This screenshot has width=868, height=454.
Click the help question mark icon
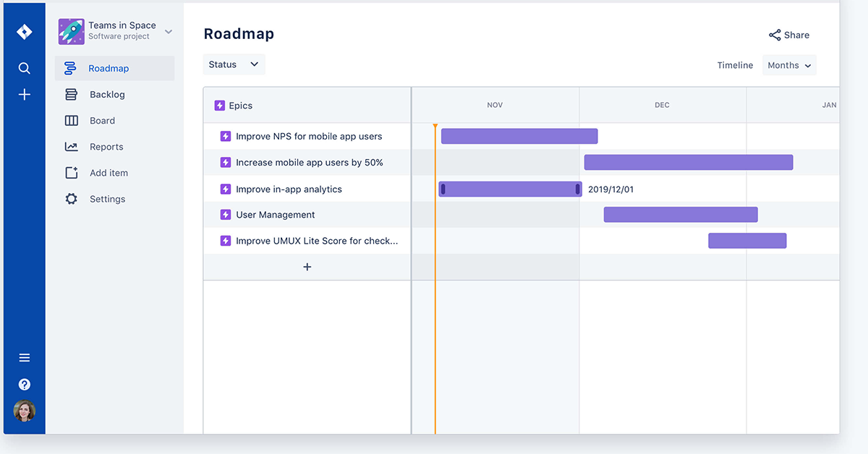pos(24,384)
